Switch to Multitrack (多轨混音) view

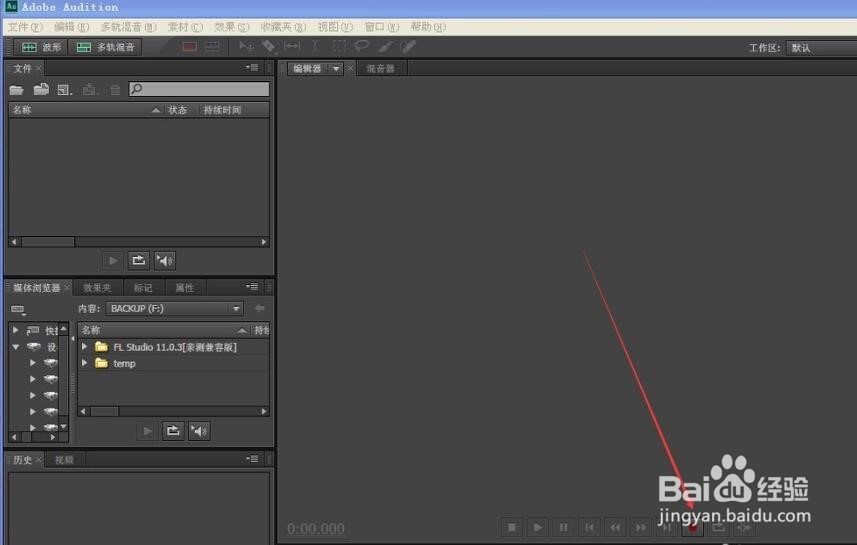105,48
